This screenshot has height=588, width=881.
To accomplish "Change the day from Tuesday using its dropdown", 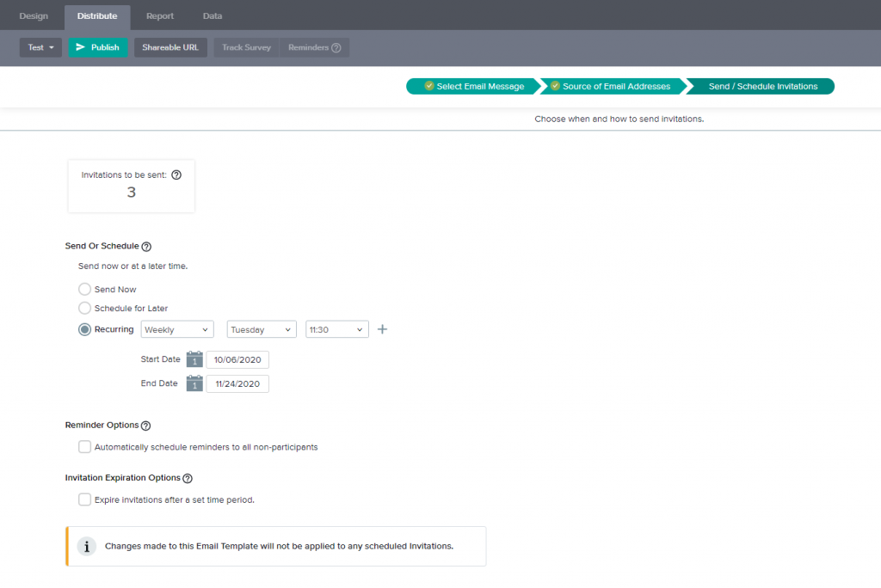I will (261, 328).
